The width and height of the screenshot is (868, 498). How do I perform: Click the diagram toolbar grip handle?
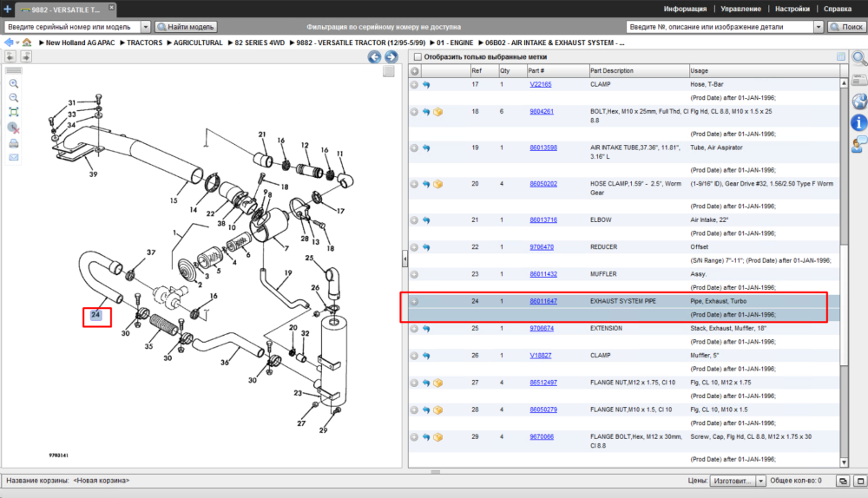click(x=14, y=70)
